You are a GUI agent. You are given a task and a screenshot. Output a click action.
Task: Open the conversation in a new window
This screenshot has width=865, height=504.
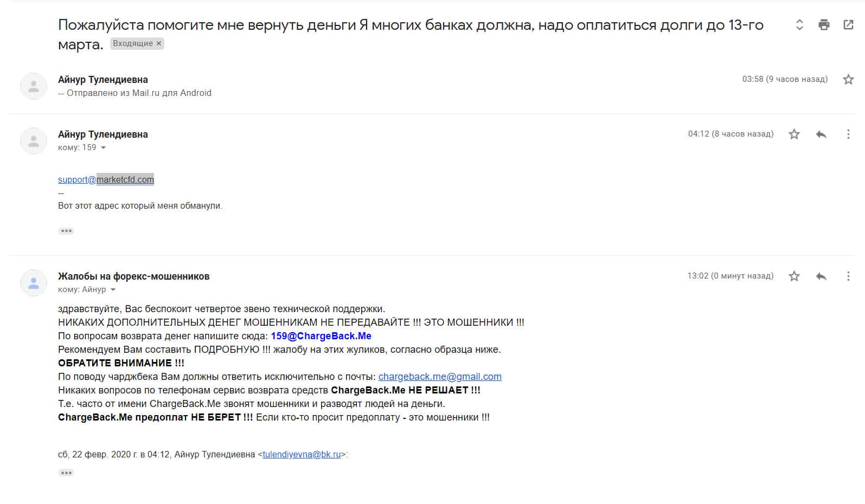848,24
